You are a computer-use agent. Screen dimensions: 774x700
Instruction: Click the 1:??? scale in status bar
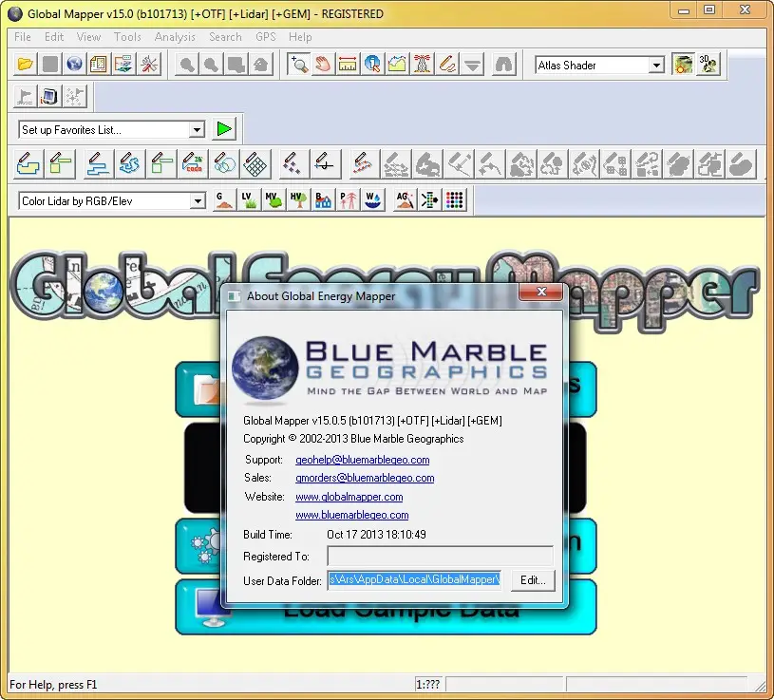(x=428, y=684)
